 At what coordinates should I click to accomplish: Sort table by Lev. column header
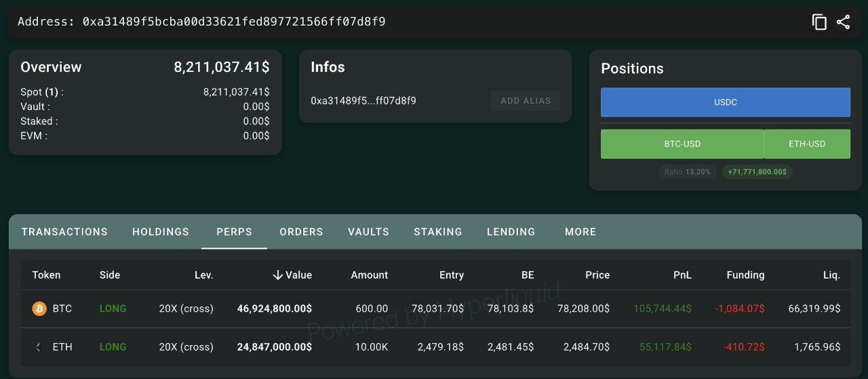point(203,275)
